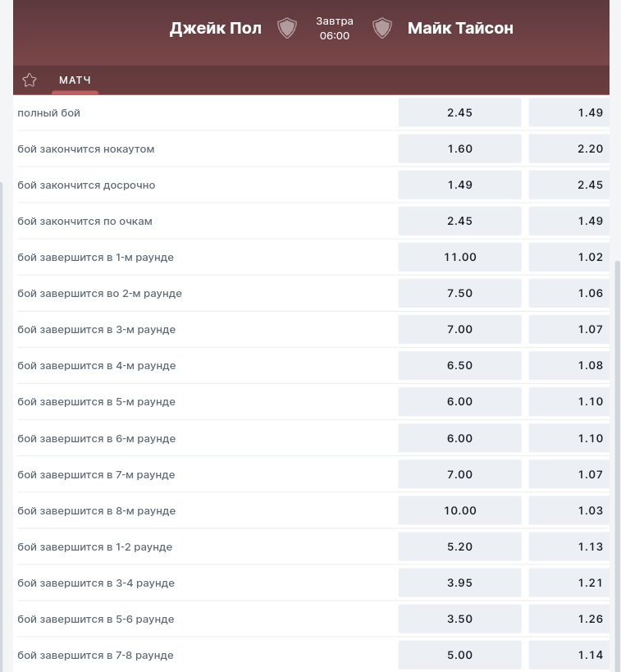The width and height of the screenshot is (621, 672).
Task: Select 1.49 odds for полный бой
Action: (569, 112)
